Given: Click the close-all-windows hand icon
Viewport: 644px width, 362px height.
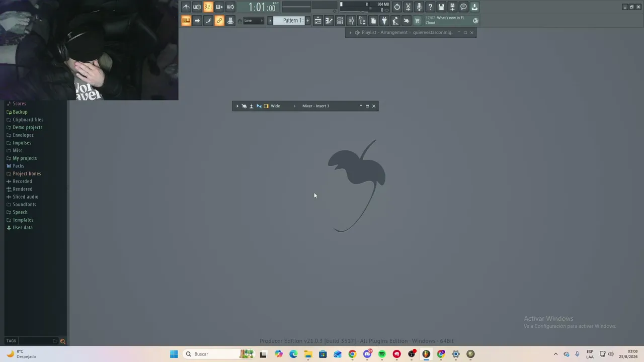Looking at the screenshot, I should coord(407,21).
